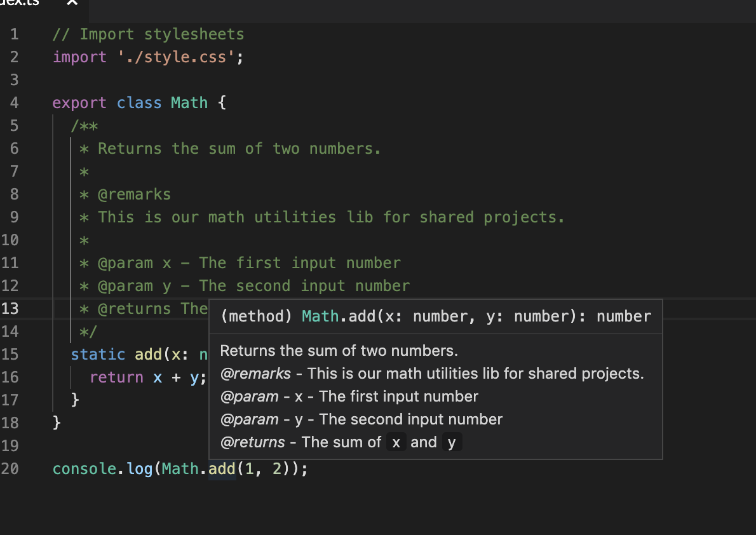Click the '*/' comment end on line 14
756x535 pixels.
(x=88, y=332)
